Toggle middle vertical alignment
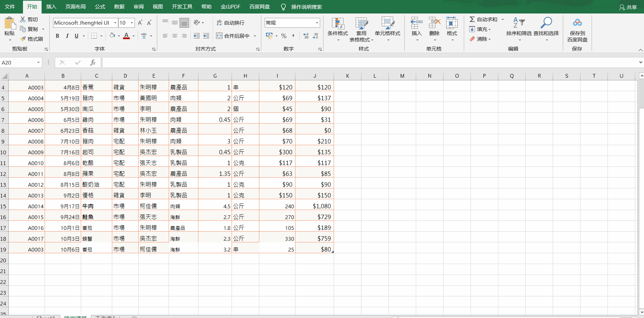644x318 pixels. click(x=175, y=23)
